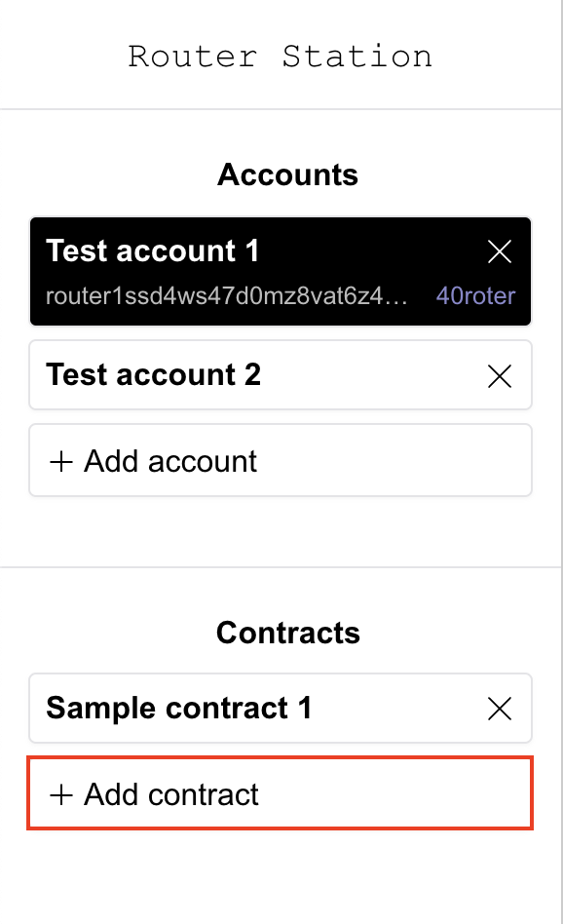Click the Contracts section heading
This screenshot has width=563, height=924.
pos(288,633)
